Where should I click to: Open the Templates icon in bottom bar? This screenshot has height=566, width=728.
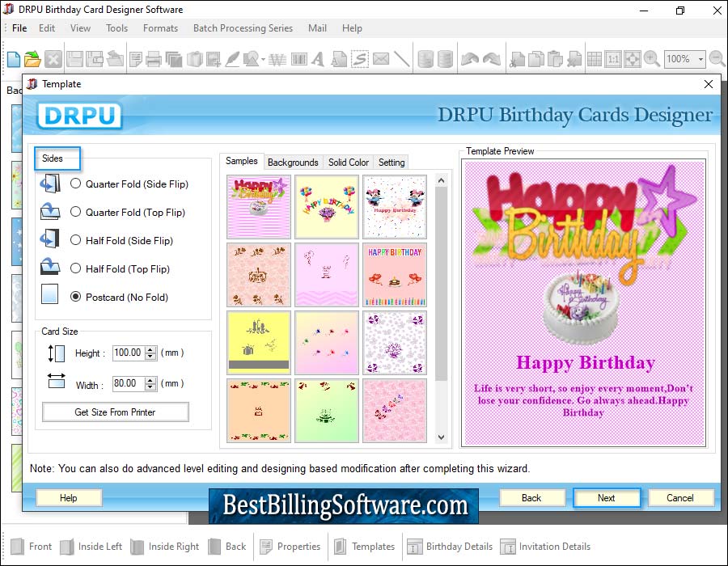click(x=364, y=547)
